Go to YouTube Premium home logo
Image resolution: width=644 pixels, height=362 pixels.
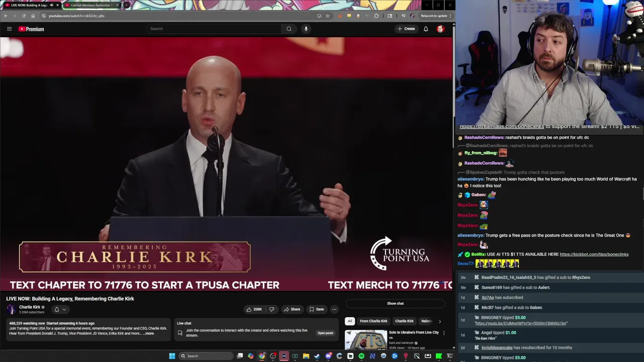click(x=31, y=29)
